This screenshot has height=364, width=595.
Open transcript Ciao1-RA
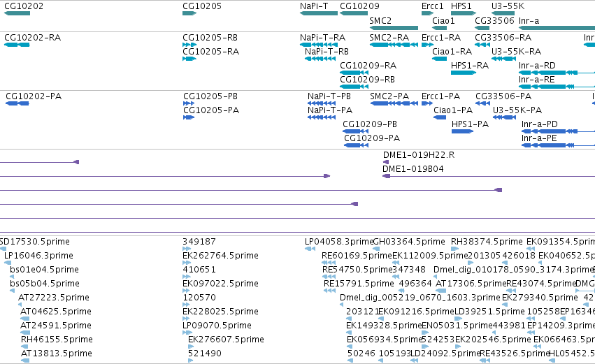click(452, 52)
